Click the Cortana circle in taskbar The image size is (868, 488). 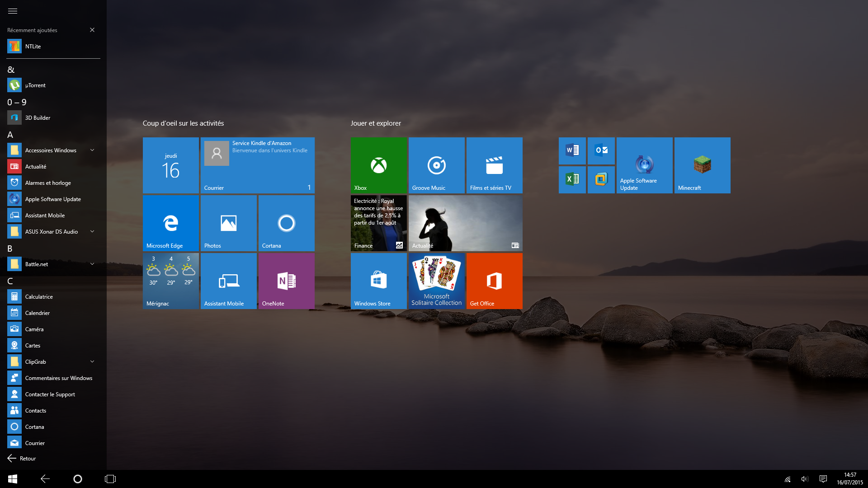[x=78, y=479]
